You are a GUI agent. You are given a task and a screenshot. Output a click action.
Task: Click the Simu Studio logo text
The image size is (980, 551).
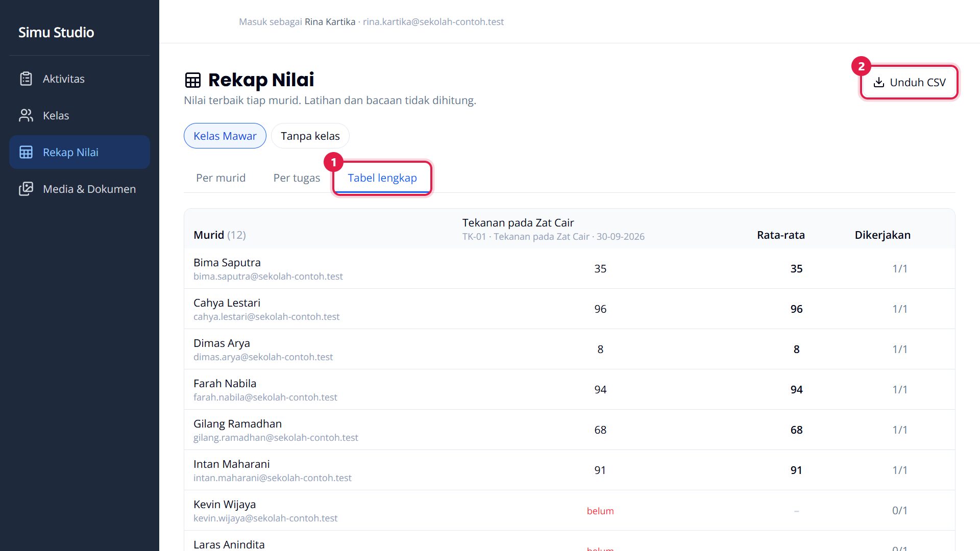[x=56, y=32]
